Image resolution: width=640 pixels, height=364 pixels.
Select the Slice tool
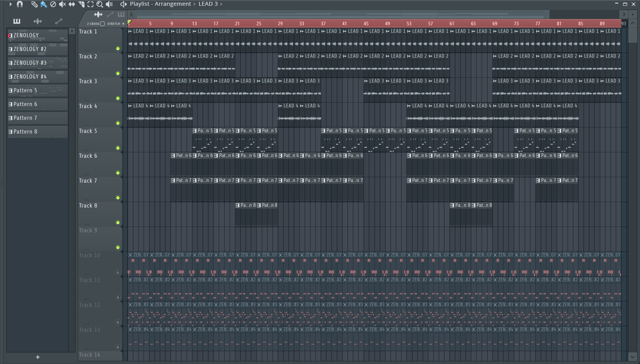(x=81, y=4)
